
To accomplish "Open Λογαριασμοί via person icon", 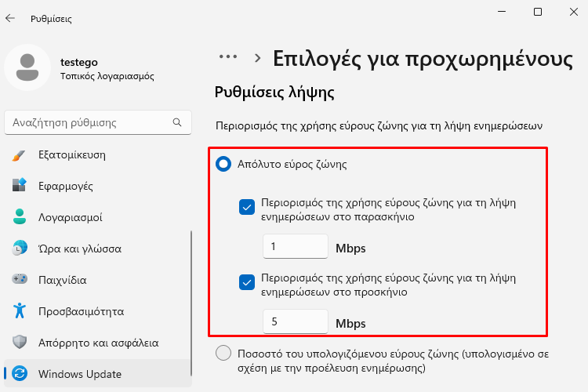I will coord(20,217).
